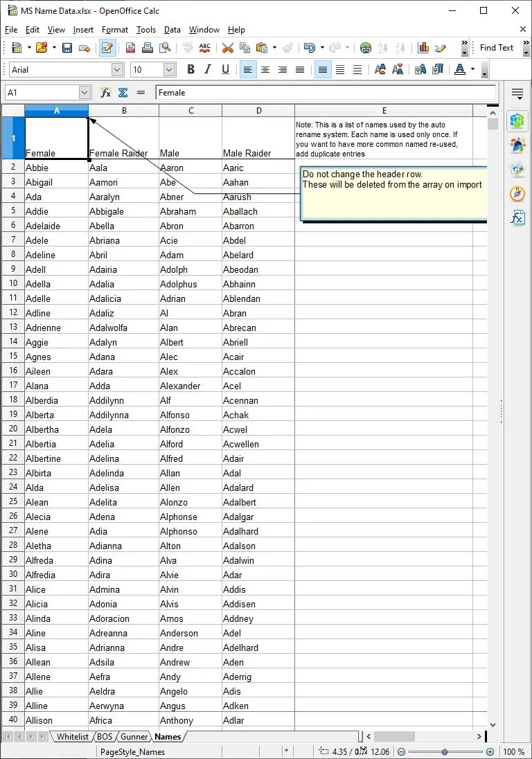Toggle Bold formatting
Screen dimensions: 532x759
point(190,70)
